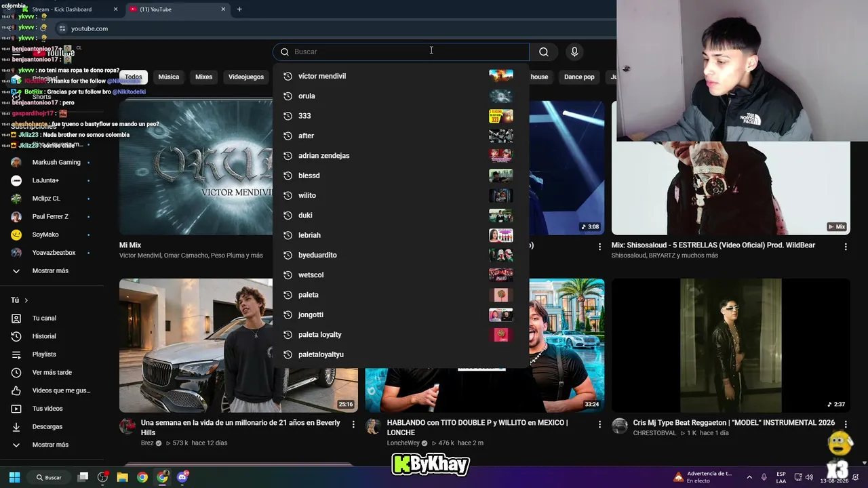Select the (11) YouTube browser tab
This screenshot has width=868, height=488.
tap(178, 9)
